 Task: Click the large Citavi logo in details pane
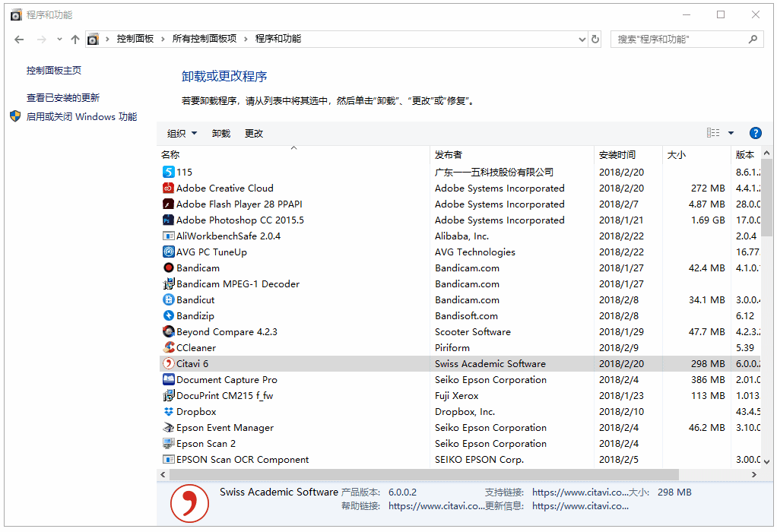point(189,503)
